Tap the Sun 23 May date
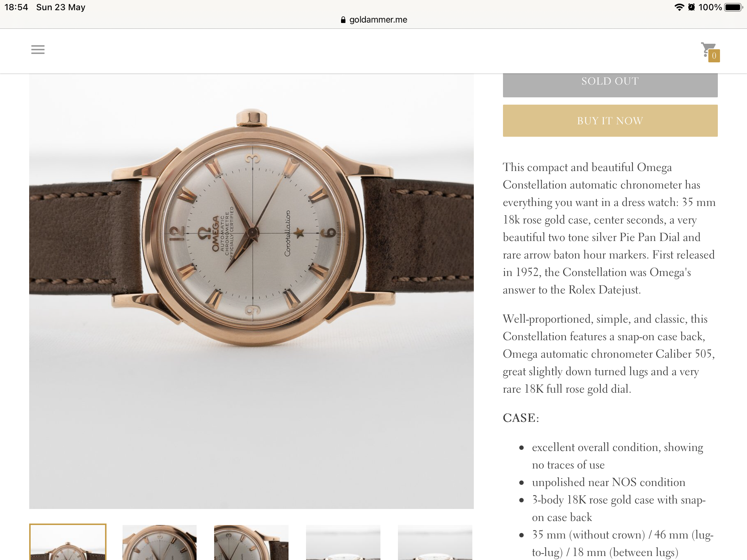The height and width of the screenshot is (560, 747). click(x=61, y=7)
